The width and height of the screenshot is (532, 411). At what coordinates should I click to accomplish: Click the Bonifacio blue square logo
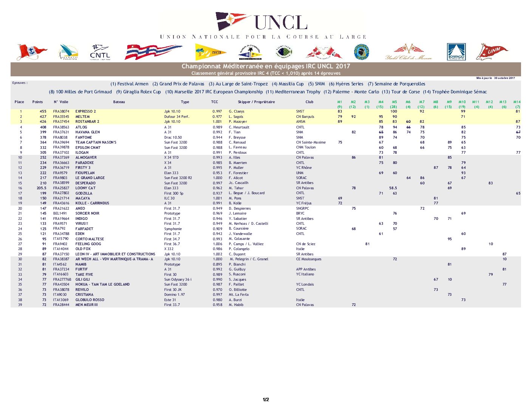pos(456,52)
